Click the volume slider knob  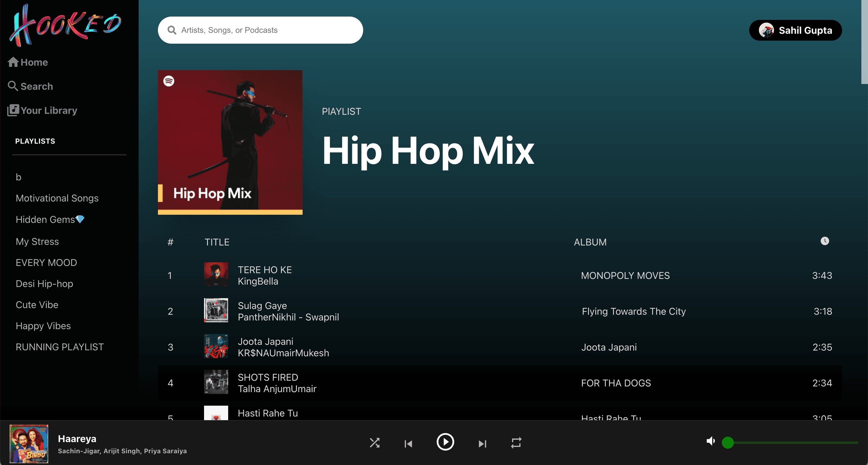(x=728, y=443)
